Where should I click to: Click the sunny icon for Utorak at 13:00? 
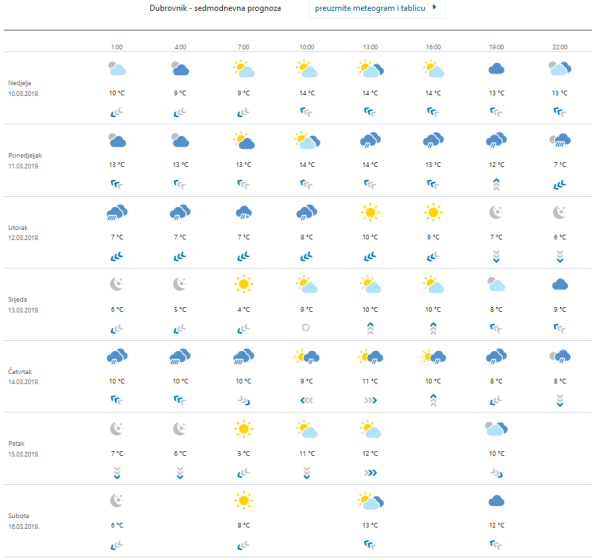(370, 212)
